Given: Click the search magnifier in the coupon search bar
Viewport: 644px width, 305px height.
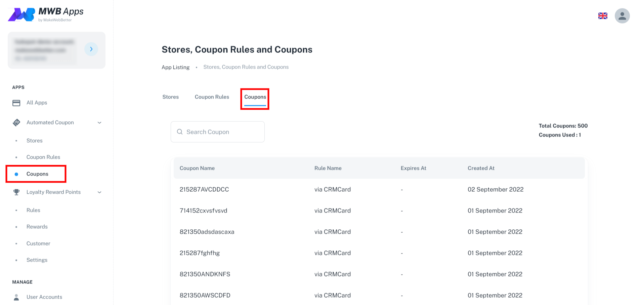Looking at the screenshot, I should [180, 132].
